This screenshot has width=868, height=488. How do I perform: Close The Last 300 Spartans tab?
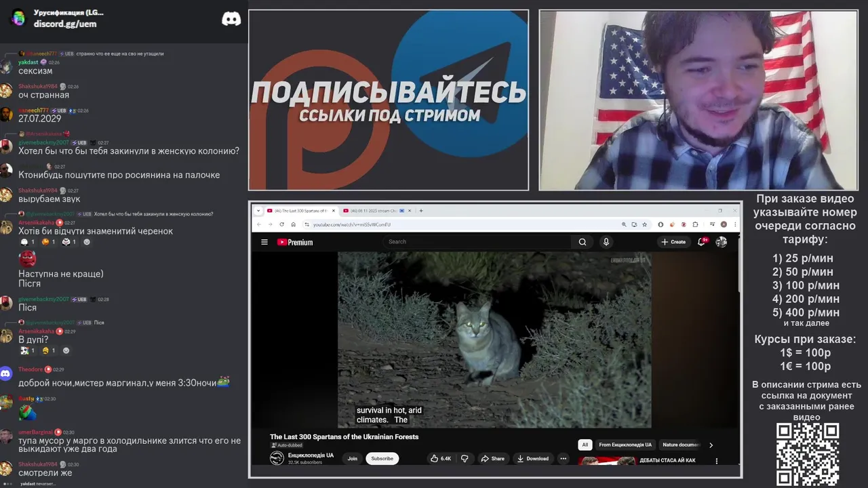(x=332, y=211)
